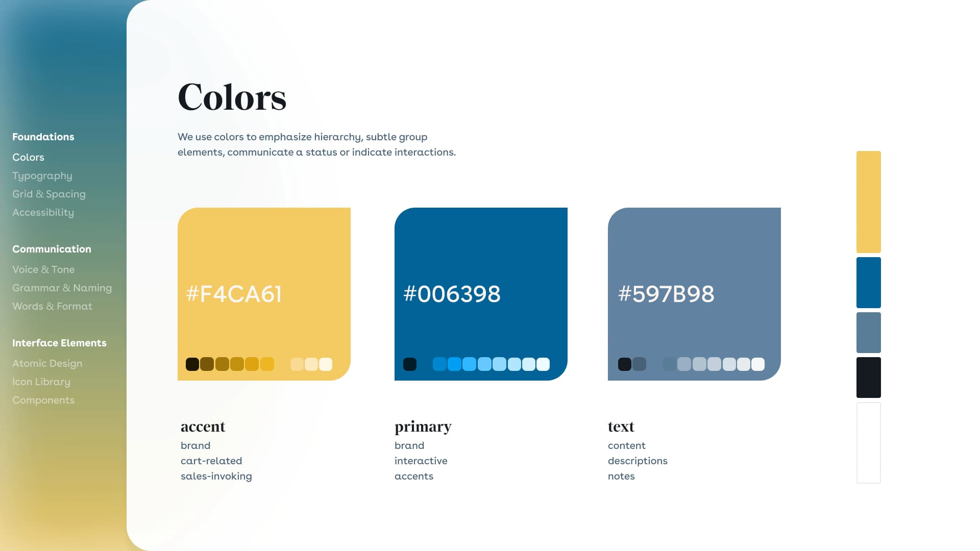
Task: Navigate to the Accessibility section
Action: point(43,212)
